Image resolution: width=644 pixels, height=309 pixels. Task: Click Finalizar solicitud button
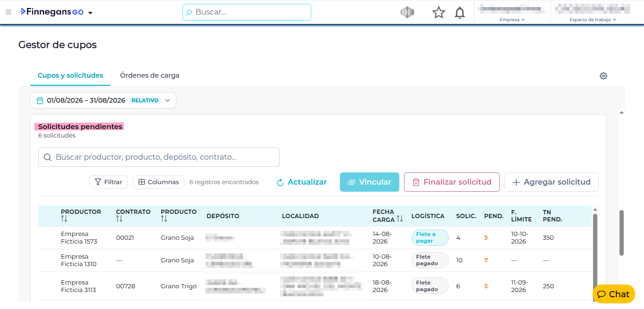452,182
